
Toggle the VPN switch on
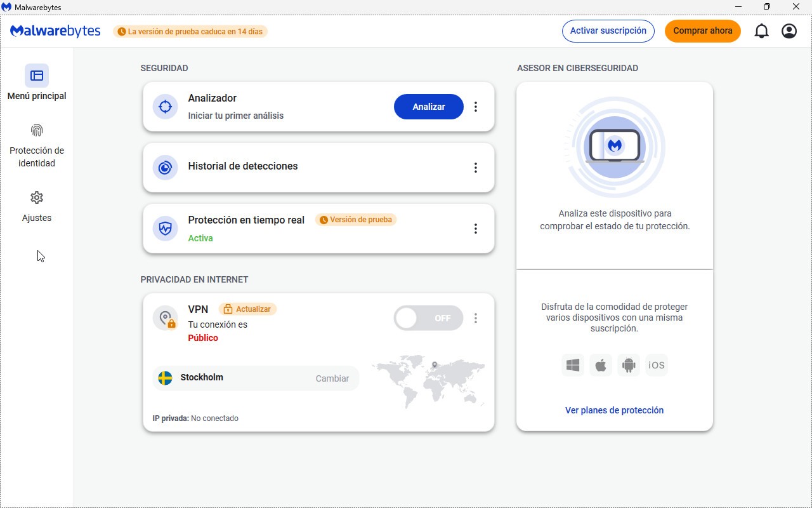pos(428,318)
